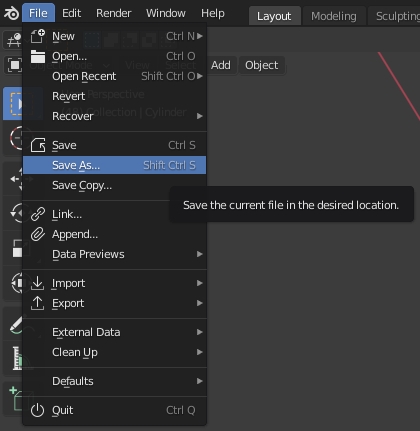Click the Object Mode icon in header
Screen dimensions: 420x431
pos(15,65)
